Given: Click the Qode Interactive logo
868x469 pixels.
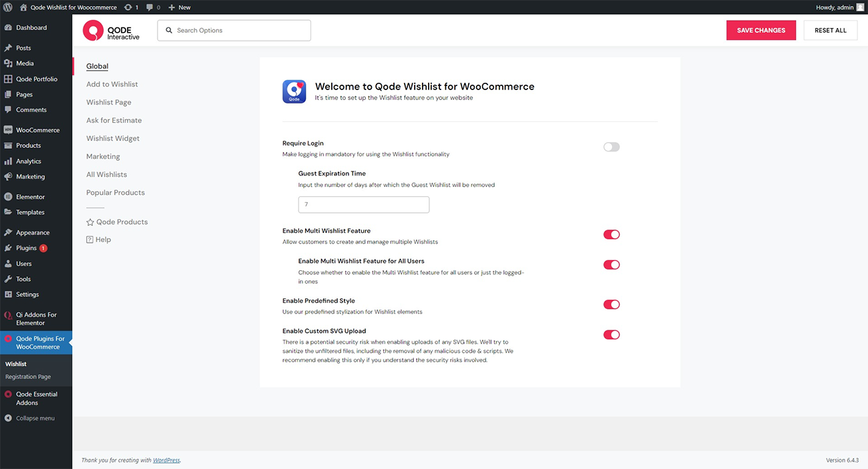Looking at the screenshot, I should 112,31.
